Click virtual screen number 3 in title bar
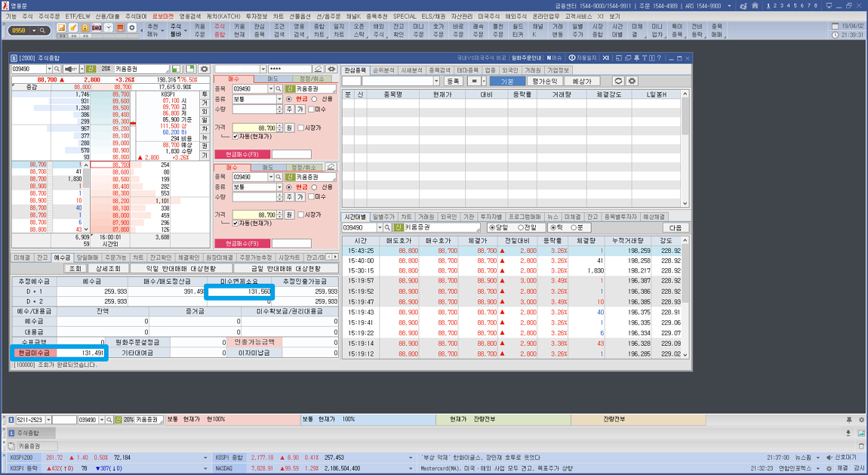This screenshot has height=475, width=868. 782,5
